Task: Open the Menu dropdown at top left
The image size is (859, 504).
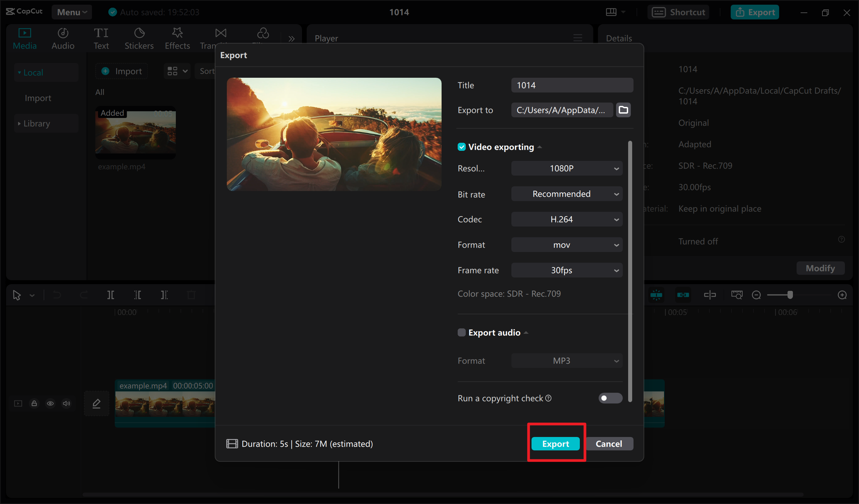Action: [71, 12]
